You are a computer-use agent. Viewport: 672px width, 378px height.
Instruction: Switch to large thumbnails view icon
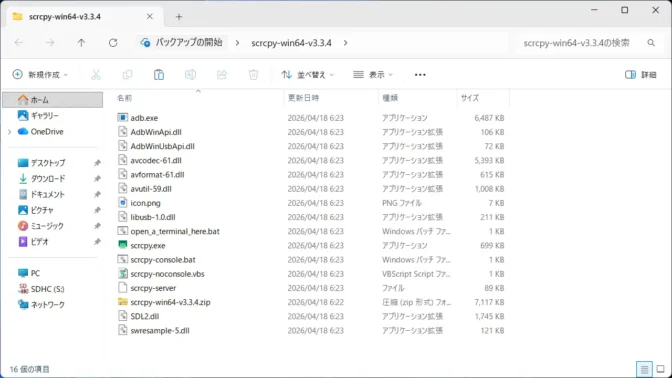660,369
